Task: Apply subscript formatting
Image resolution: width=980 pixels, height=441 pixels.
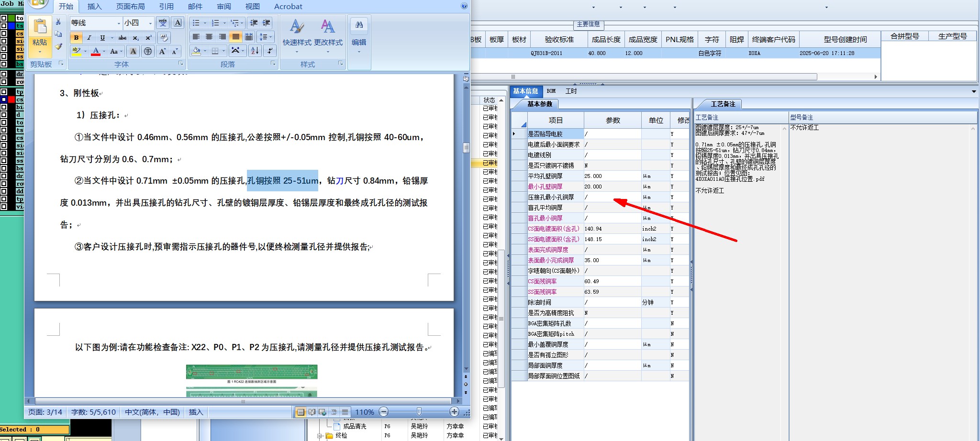Action: 135,38
